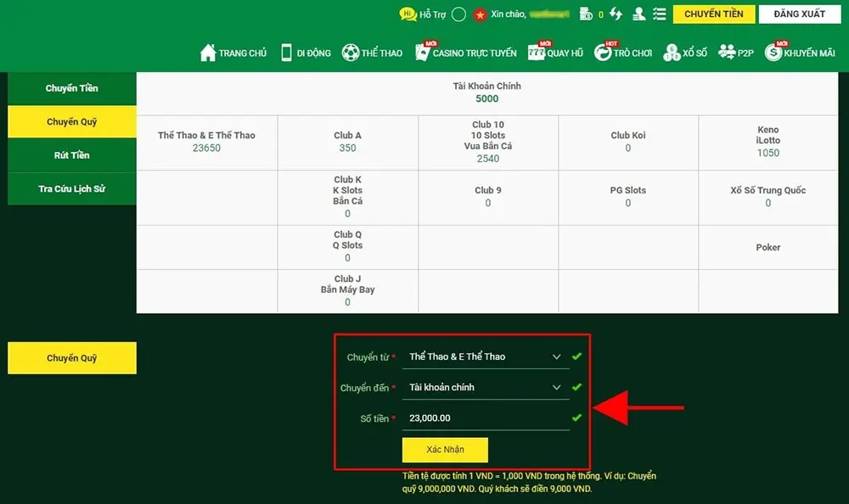The width and height of the screenshot is (849, 504).
Task: Click the Club 10 Vua Bắn Cá cell
Action: click(x=488, y=143)
